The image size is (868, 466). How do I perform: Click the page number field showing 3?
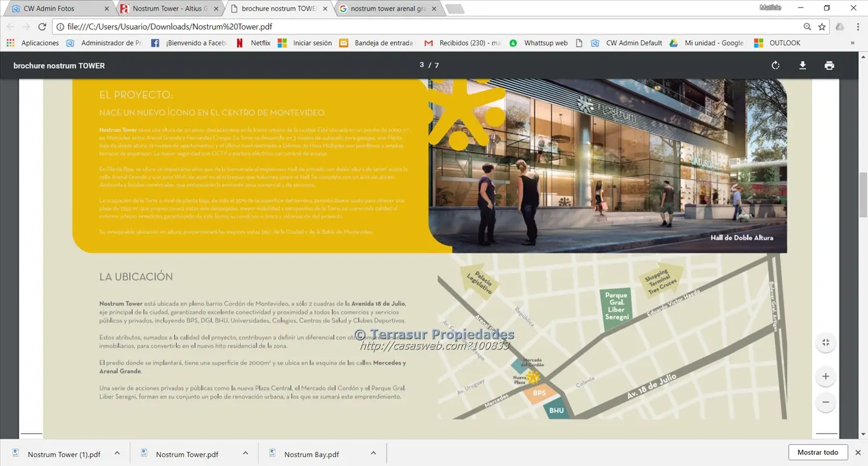tap(422, 65)
